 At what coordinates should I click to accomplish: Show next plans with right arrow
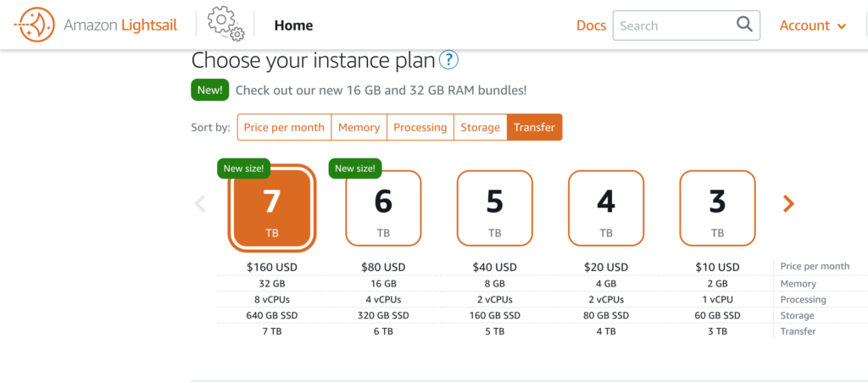tap(788, 203)
